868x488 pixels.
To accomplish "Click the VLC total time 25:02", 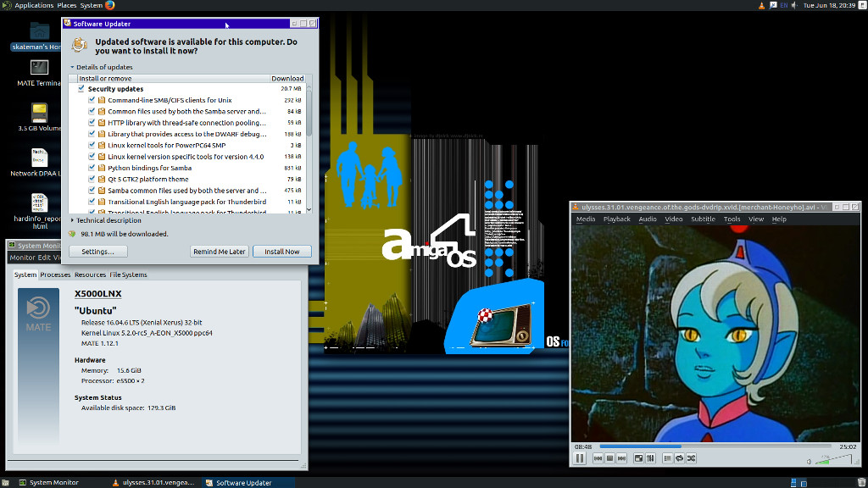I will [x=848, y=446].
